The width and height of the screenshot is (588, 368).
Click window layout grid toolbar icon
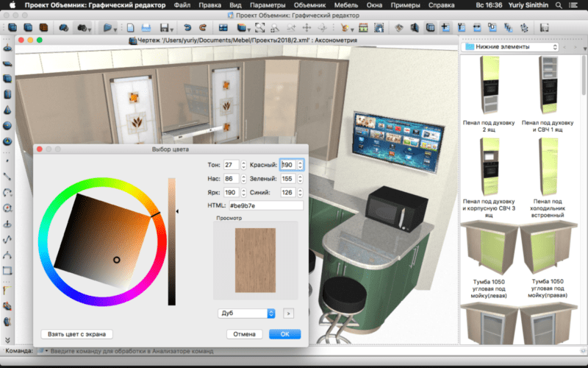(x=223, y=28)
